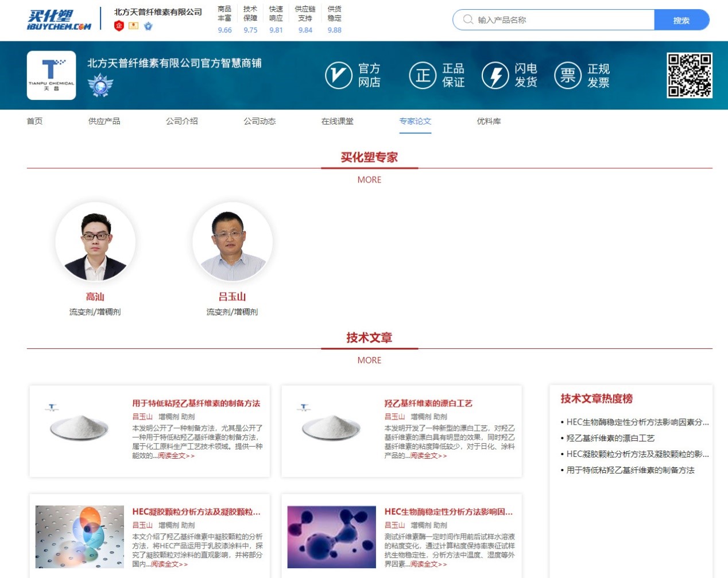Open article 用于特低粘羟乙基纤维素的制备方法 title
The image size is (728, 578).
pos(196,404)
